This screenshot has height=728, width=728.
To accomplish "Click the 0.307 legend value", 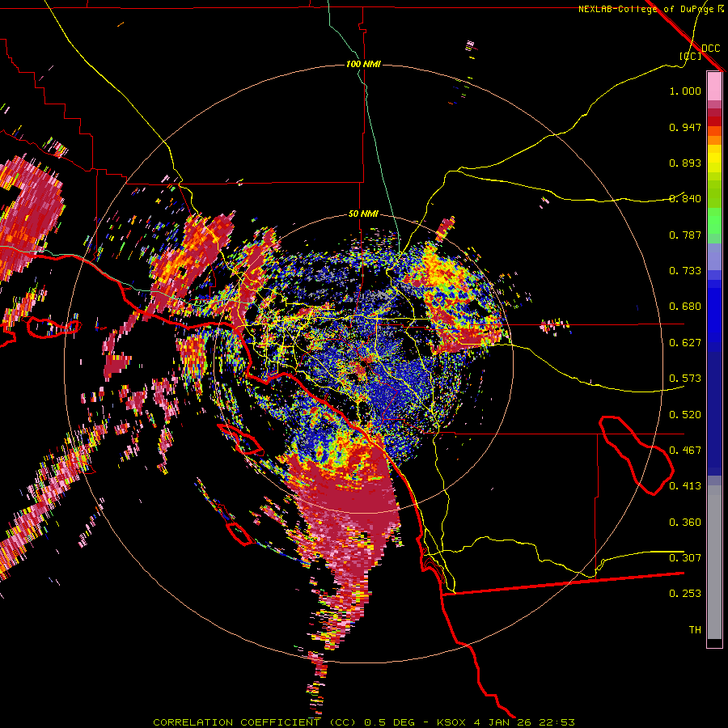I will [685, 558].
